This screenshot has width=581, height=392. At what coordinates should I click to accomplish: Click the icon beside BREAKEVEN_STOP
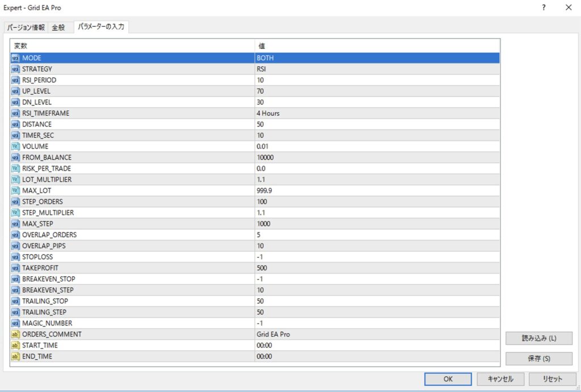click(x=15, y=279)
